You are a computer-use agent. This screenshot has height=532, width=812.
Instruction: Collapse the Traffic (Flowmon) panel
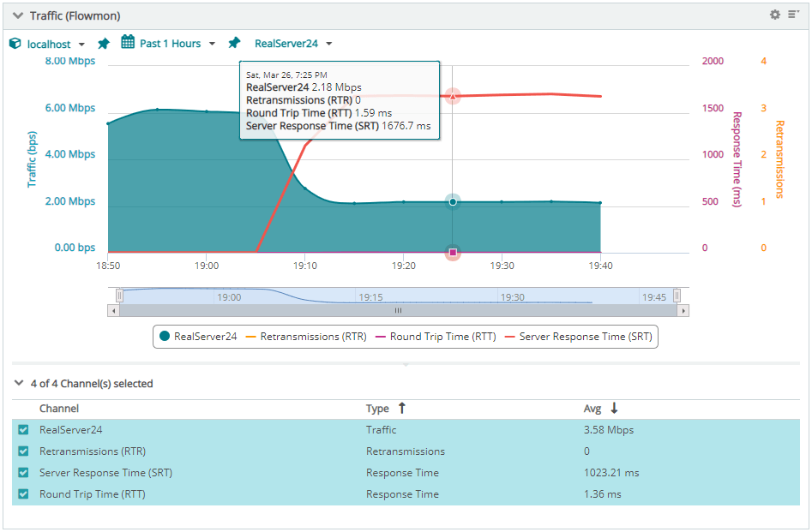pos(17,15)
